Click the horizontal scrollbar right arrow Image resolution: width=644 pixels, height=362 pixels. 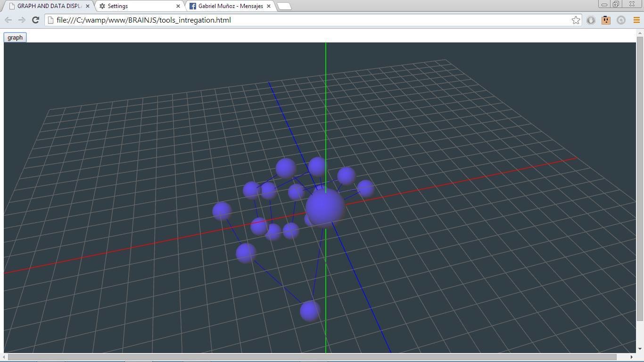(x=632, y=357)
